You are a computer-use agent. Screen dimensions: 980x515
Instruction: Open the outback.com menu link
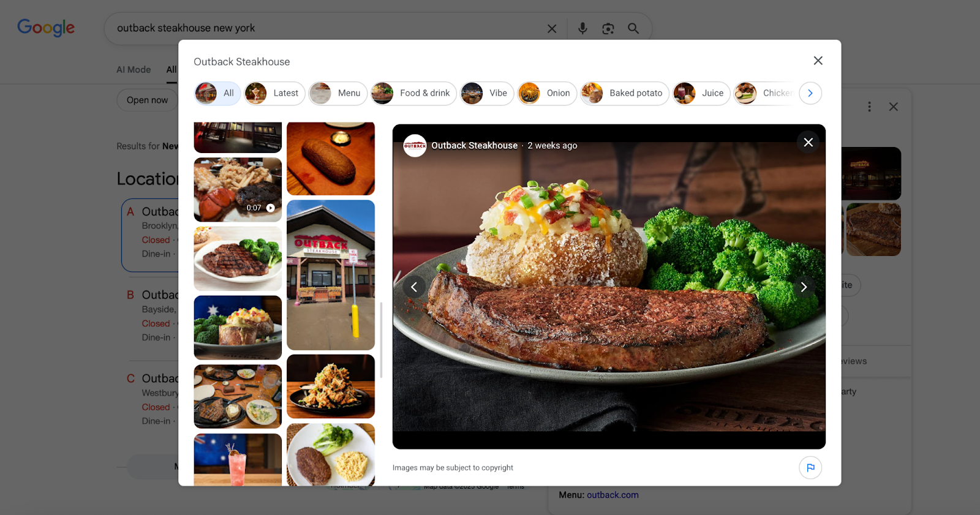pyautogui.click(x=612, y=495)
